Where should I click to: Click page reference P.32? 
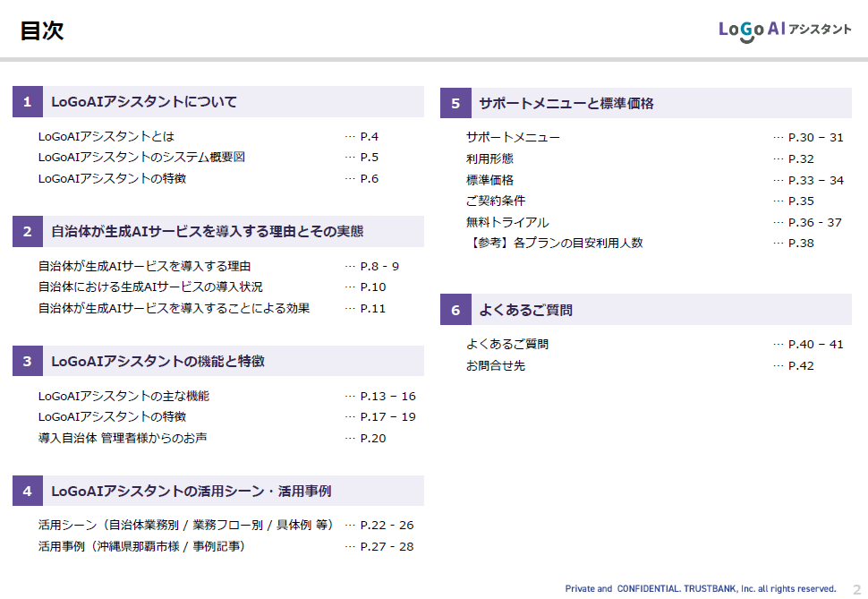click(x=801, y=159)
